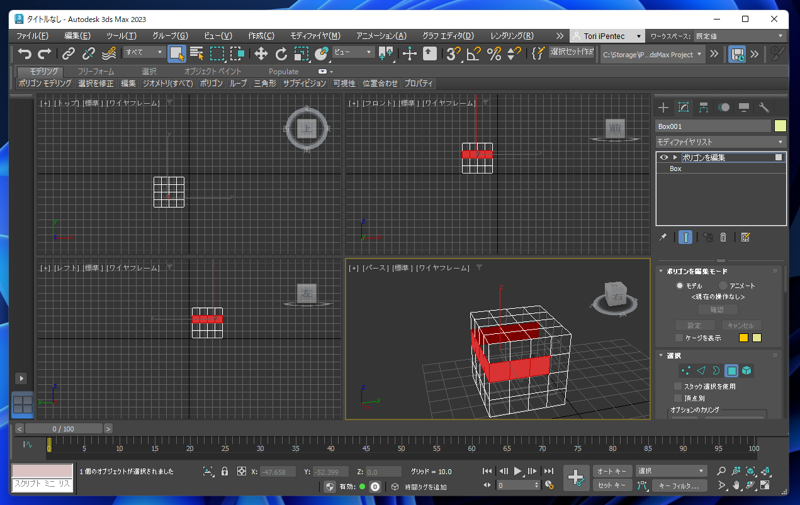Activate the Select and Move tool
800x505 pixels.
(261, 54)
